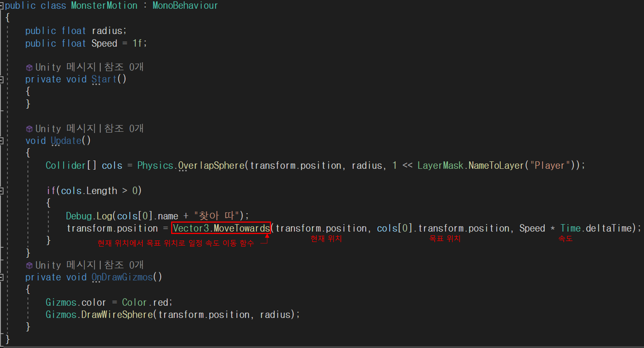Collapse the Update method block
The image size is (644, 348).
pyautogui.click(x=1, y=141)
